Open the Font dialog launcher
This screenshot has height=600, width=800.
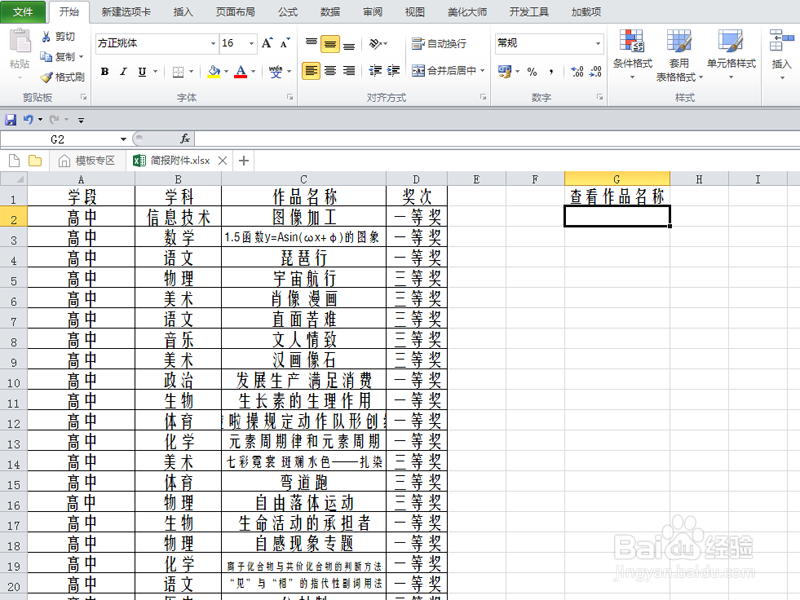(290, 97)
